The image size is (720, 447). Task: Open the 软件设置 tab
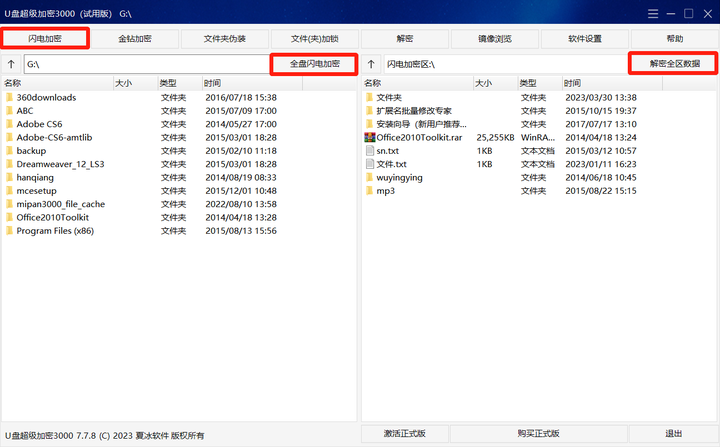click(585, 39)
